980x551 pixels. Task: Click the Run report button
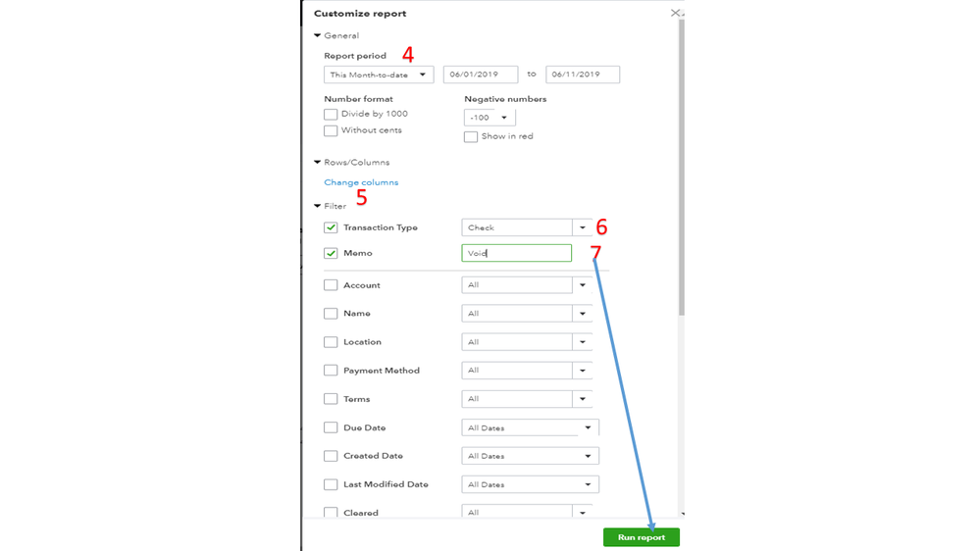(641, 537)
